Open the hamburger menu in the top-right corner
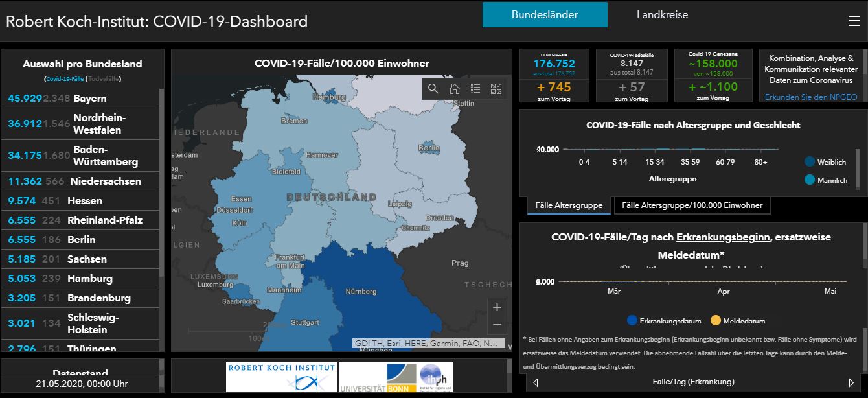This screenshot has width=868, height=398. pyautogui.click(x=853, y=20)
